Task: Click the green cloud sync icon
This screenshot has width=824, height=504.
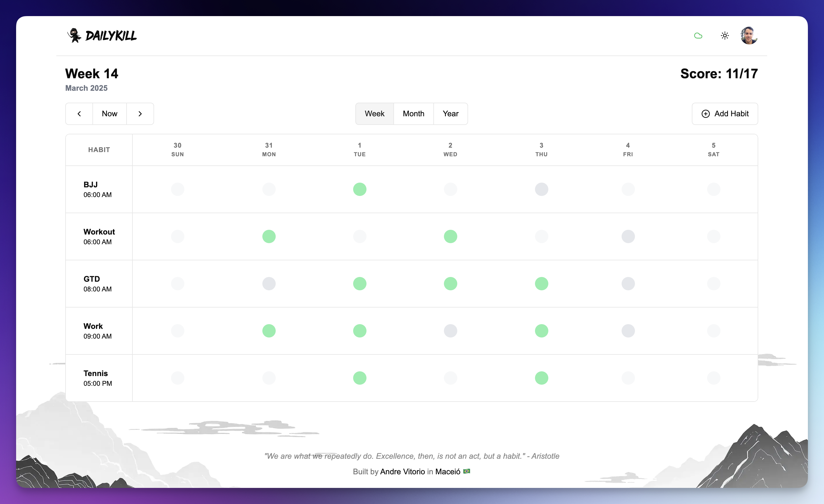Action: [698, 36]
